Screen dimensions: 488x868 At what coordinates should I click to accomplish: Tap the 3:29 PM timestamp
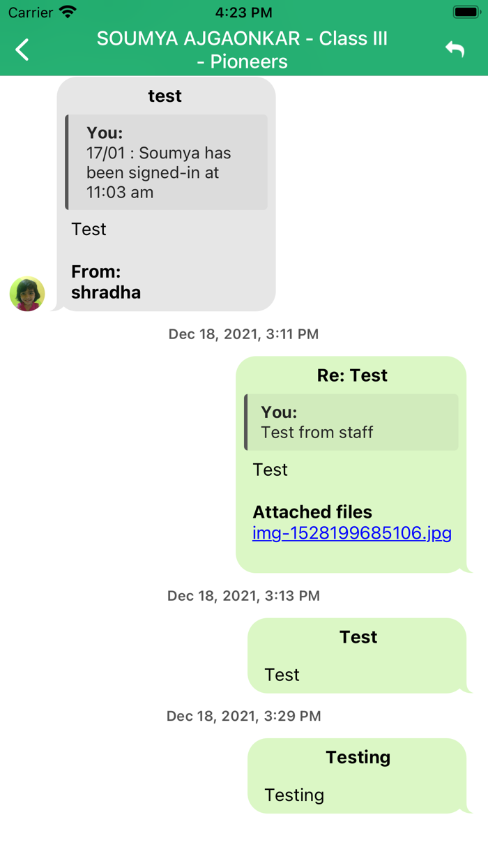243,716
